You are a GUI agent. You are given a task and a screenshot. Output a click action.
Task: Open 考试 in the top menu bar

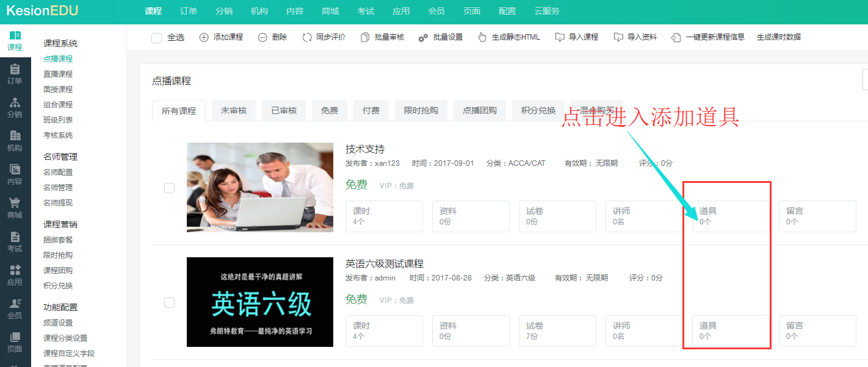point(366,11)
